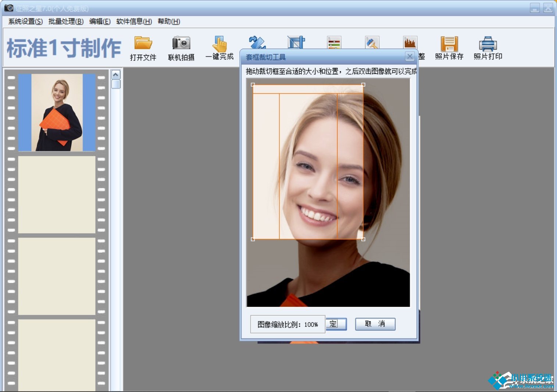Open the color sliders adjustment icon

click(334, 42)
